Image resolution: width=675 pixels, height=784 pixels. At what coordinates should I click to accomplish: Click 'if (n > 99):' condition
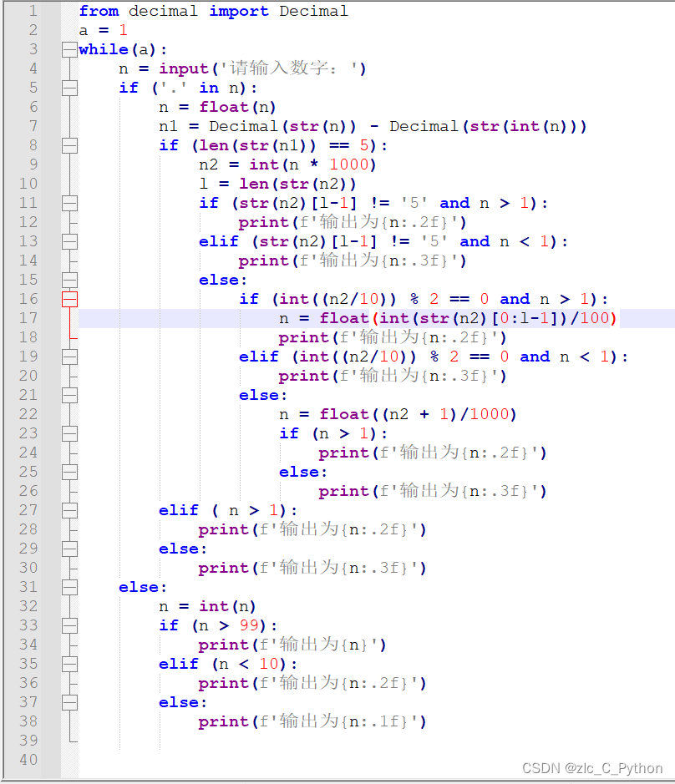click(x=218, y=625)
